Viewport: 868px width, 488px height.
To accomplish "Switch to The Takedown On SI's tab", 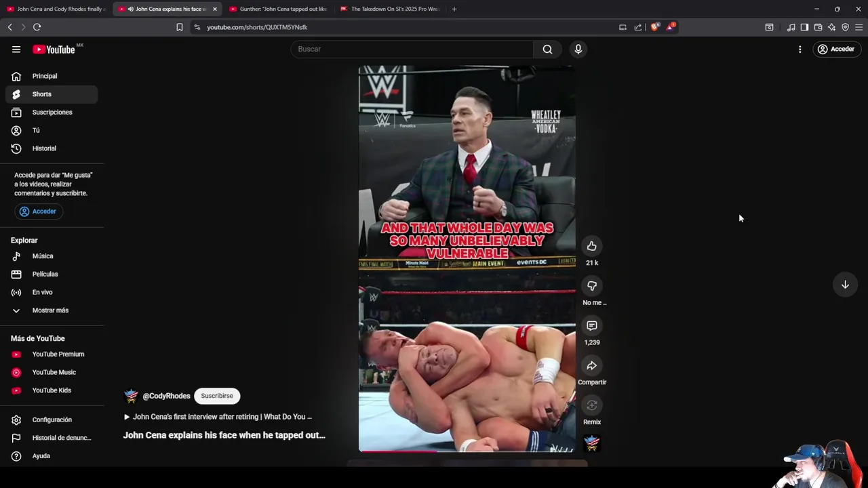I will [x=389, y=9].
